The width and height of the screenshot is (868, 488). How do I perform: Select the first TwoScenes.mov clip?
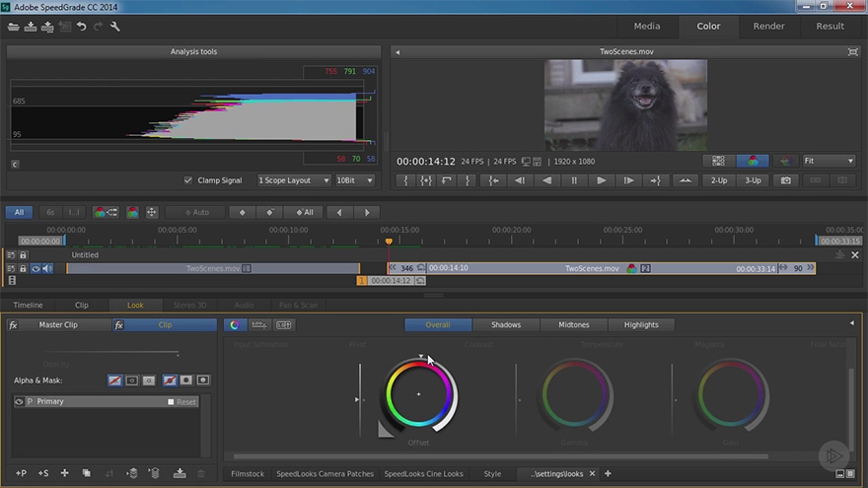point(213,268)
